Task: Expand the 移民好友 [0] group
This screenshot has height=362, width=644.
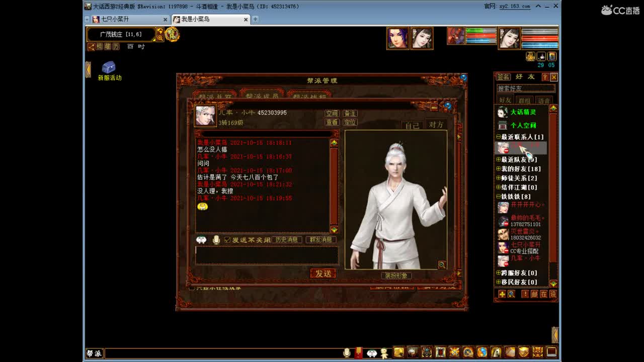Action: tap(499, 282)
